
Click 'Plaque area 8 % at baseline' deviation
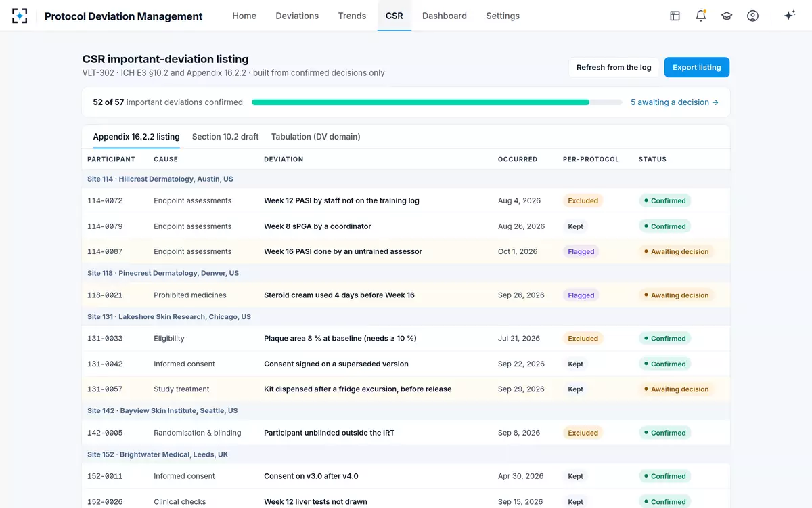click(340, 339)
